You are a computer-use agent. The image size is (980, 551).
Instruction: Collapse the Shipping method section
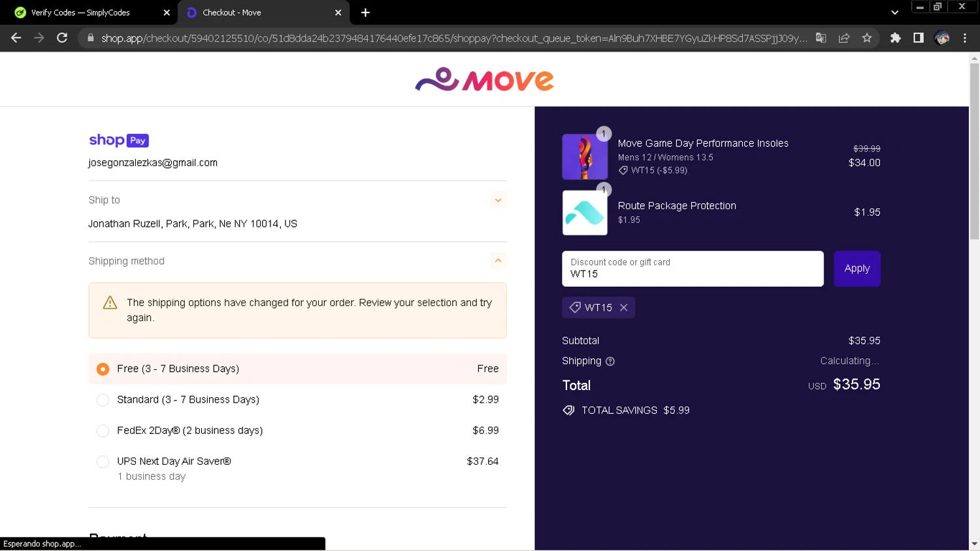tap(498, 261)
